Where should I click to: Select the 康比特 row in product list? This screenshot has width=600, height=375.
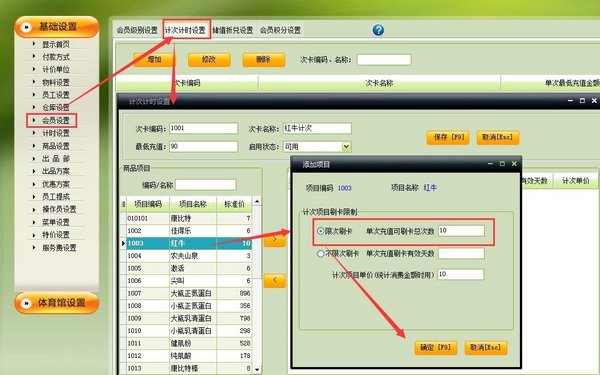[189, 218]
